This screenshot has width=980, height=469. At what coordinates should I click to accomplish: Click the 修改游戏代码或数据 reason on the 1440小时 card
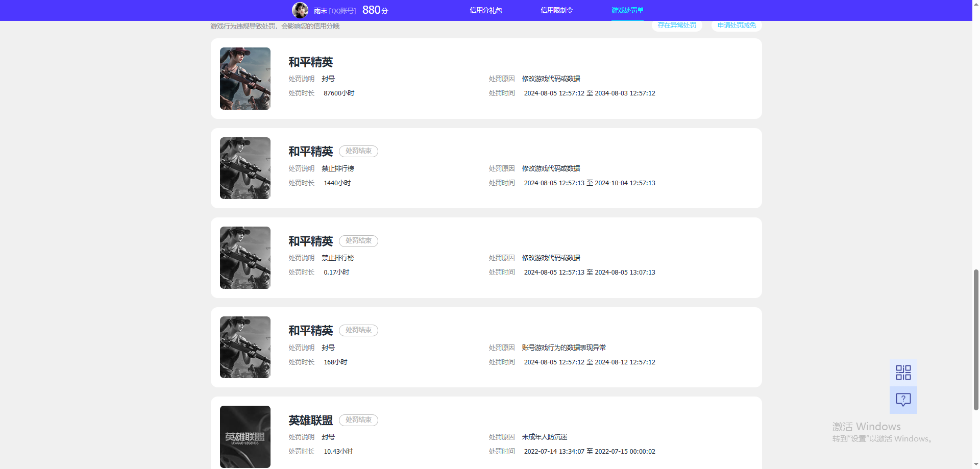(x=551, y=169)
